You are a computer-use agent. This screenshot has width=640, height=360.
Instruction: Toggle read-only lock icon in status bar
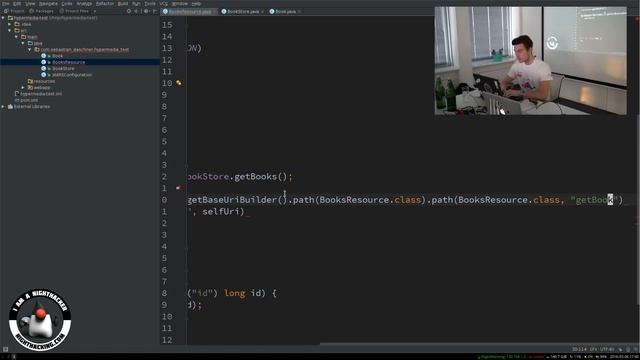(620, 349)
